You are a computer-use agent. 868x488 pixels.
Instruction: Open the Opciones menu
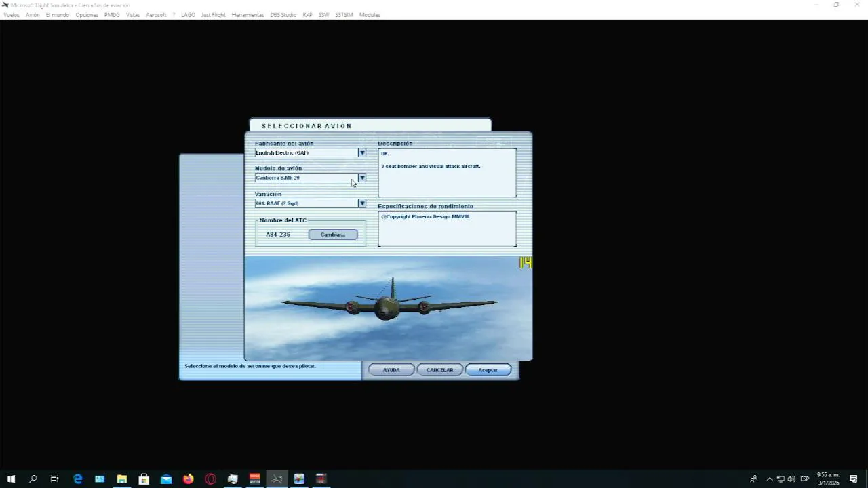(87, 15)
